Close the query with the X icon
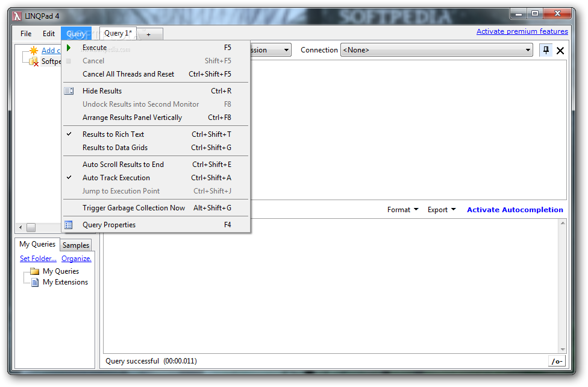 [x=560, y=50]
